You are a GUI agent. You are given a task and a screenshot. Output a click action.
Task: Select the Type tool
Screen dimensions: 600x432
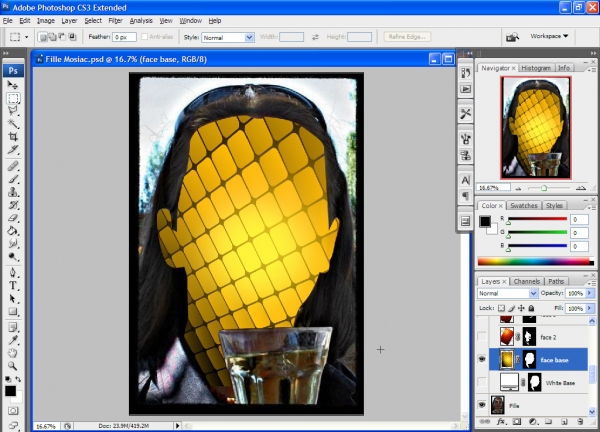13,286
